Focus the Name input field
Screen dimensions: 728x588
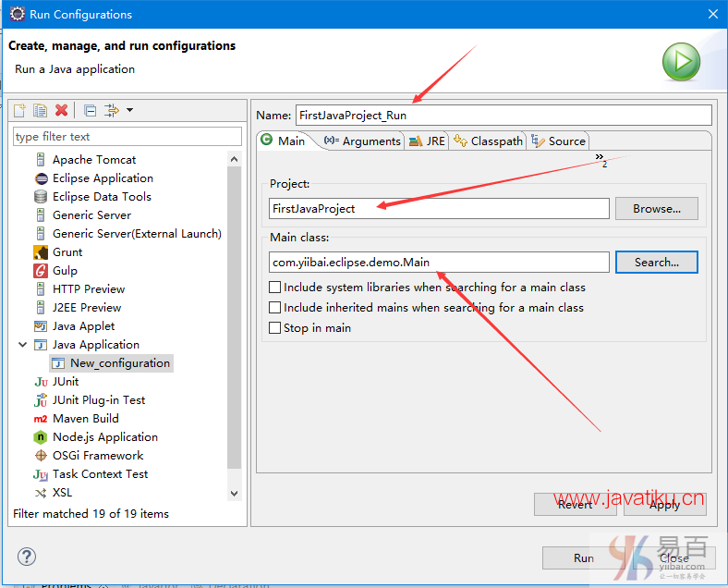504,116
